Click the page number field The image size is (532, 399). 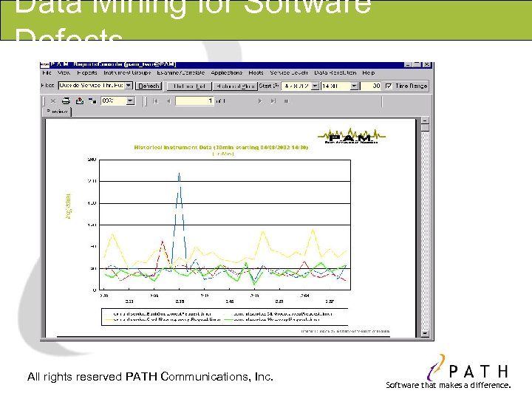pos(194,101)
